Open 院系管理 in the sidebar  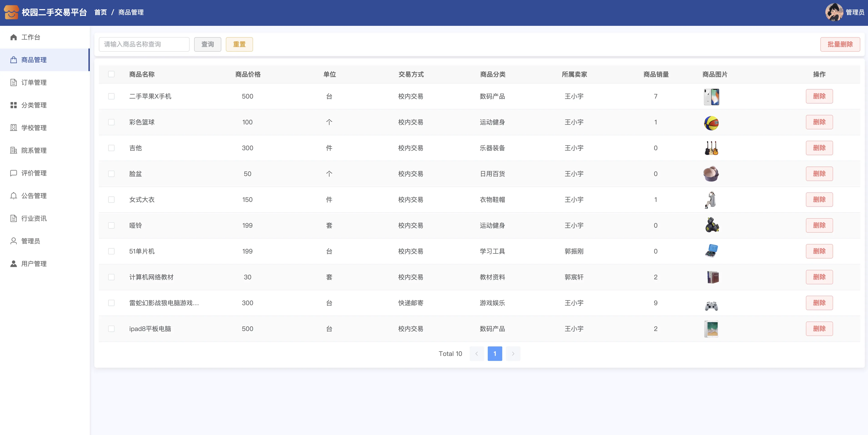pos(34,150)
